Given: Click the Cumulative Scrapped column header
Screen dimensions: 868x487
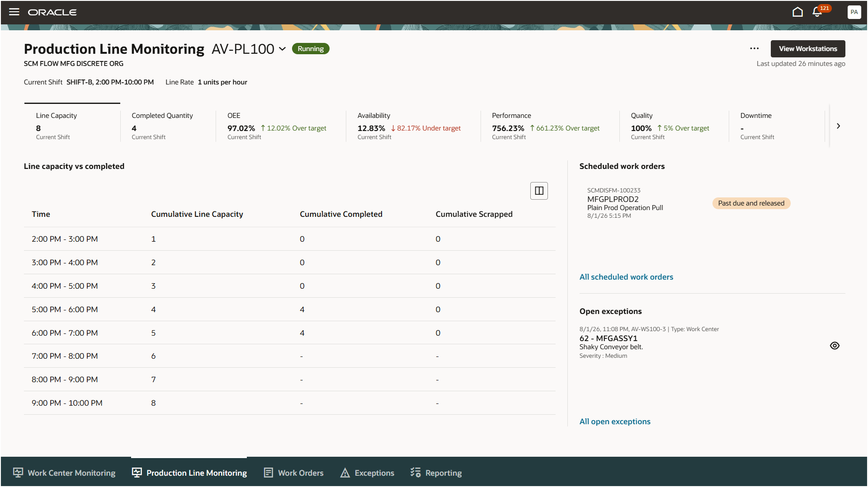Looking at the screenshot, I should [474, 214].
